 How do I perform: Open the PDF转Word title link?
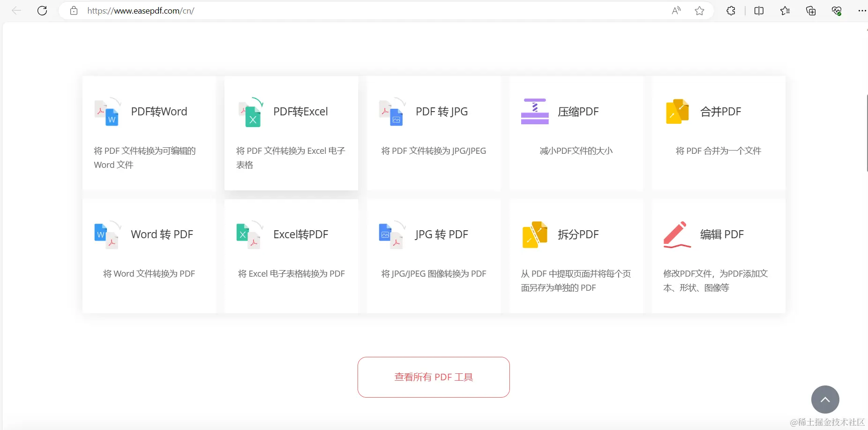click(x=159, y=112)
